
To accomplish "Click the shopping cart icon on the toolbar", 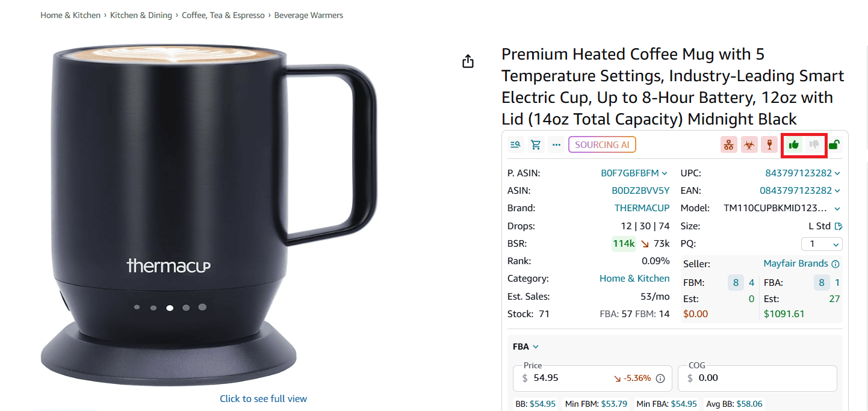I will (x=536, y=144).
